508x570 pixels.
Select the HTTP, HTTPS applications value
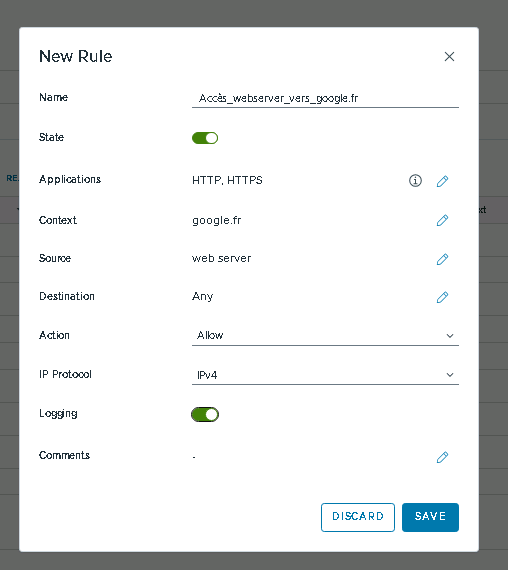pos(227,180)
